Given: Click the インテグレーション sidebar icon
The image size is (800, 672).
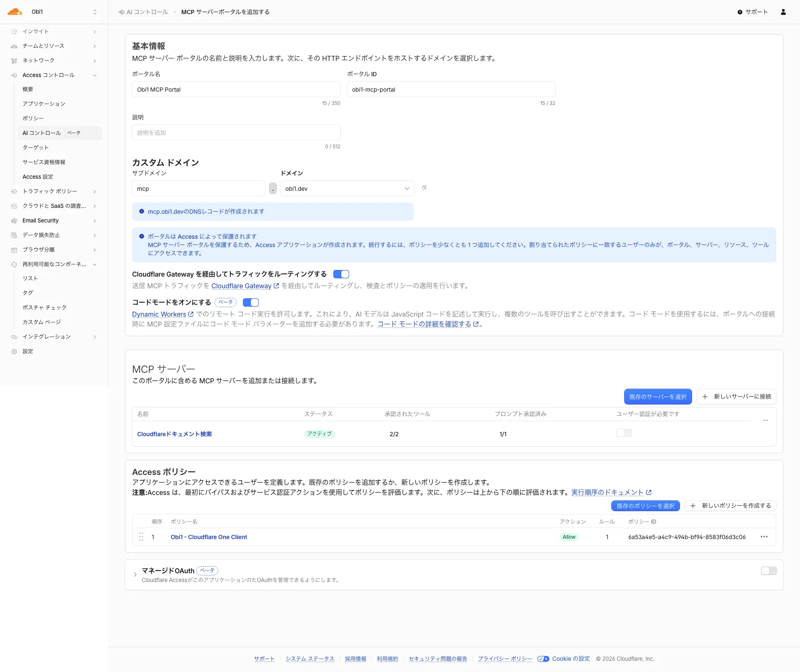Looking at the screenshot, I should pyautogui.click(x=14, y=337).
